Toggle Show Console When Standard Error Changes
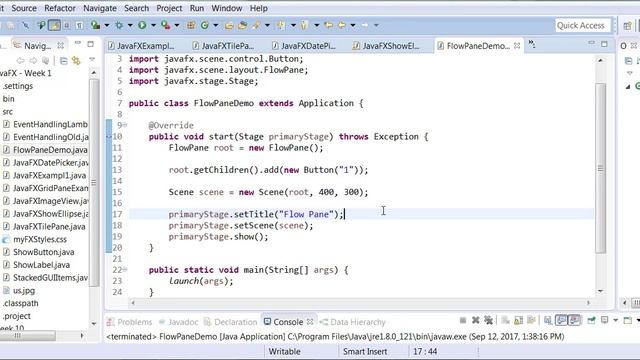The height and width of the screenshot is (360, 640). (574, 320)
